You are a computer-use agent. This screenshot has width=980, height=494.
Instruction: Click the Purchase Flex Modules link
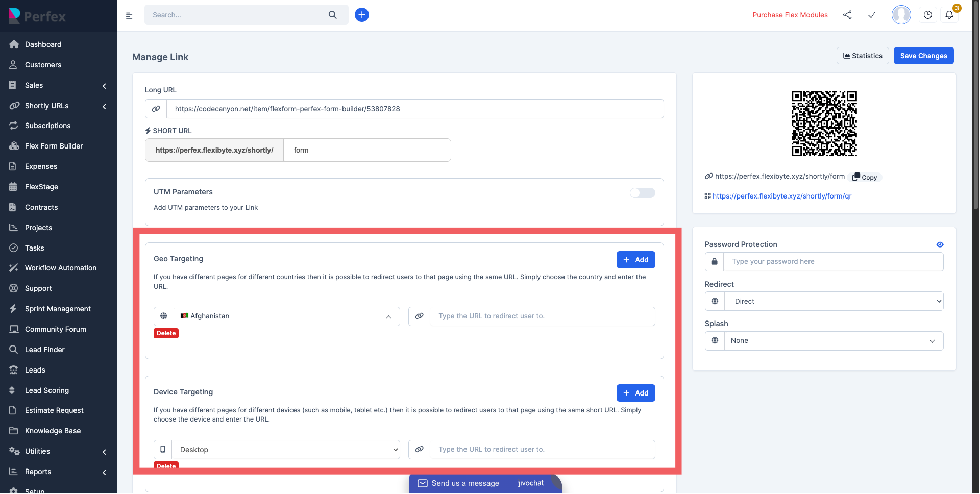click(x=790, y=15)
